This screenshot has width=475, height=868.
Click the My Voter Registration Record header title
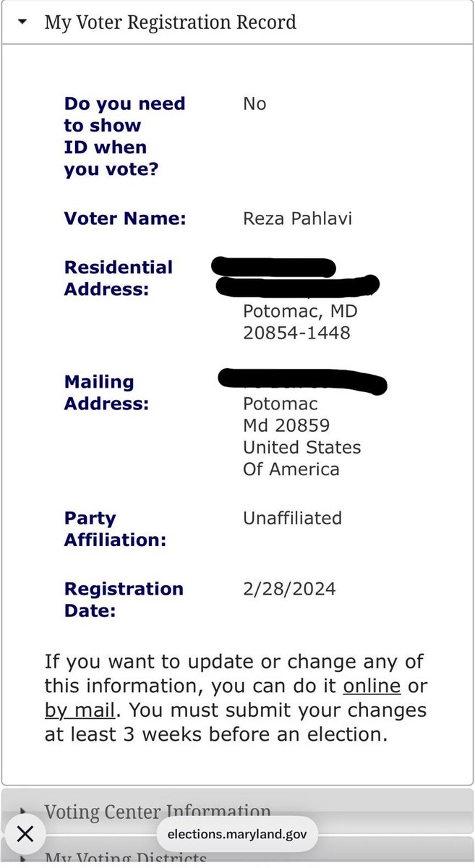pos(171,22)
